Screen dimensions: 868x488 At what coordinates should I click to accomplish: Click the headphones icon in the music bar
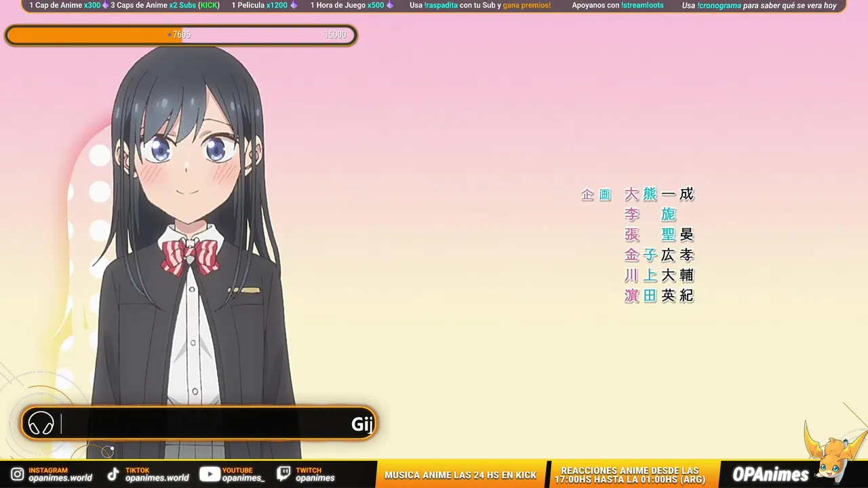(41, 424)
